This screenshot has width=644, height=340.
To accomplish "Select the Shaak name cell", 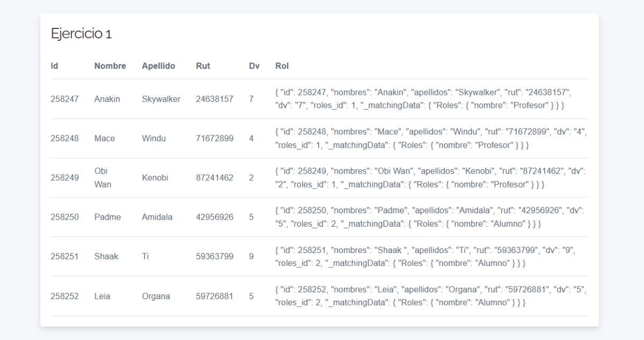I will 106,257.
